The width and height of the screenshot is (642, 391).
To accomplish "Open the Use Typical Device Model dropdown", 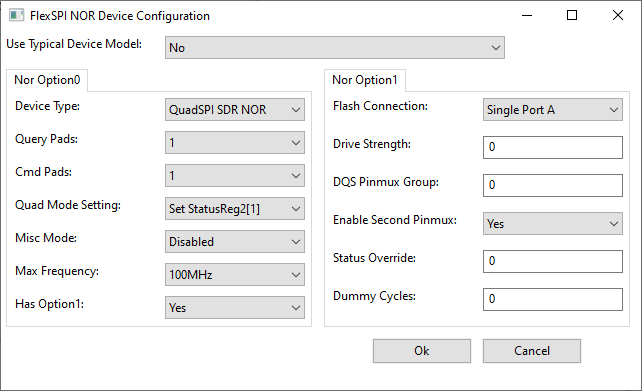I will point(335,47).
